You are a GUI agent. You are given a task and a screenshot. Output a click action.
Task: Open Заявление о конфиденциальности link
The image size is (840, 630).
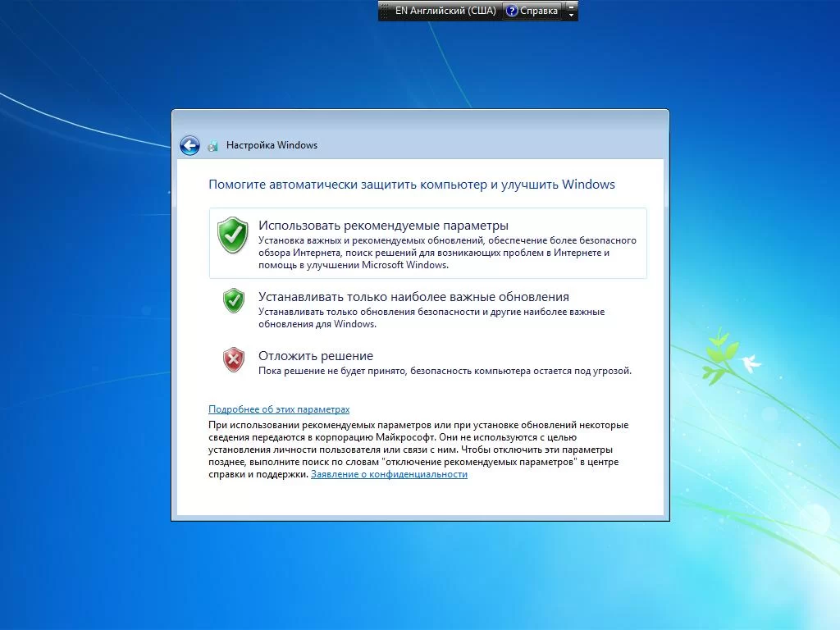coord(389,474)
